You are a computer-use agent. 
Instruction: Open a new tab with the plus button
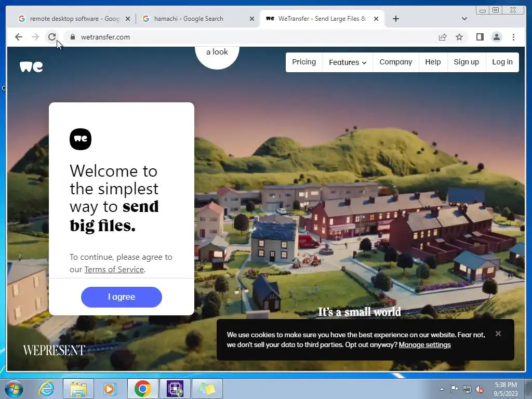tap(395, 19)
